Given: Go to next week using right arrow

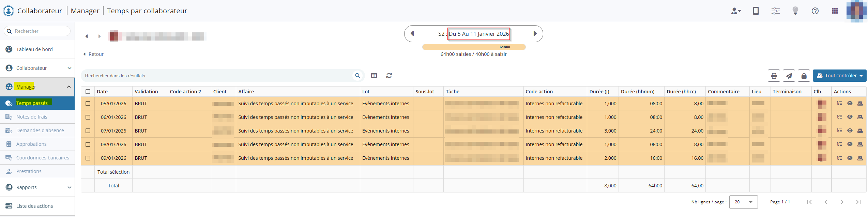Looking at the screenshot, I should 535,34.
